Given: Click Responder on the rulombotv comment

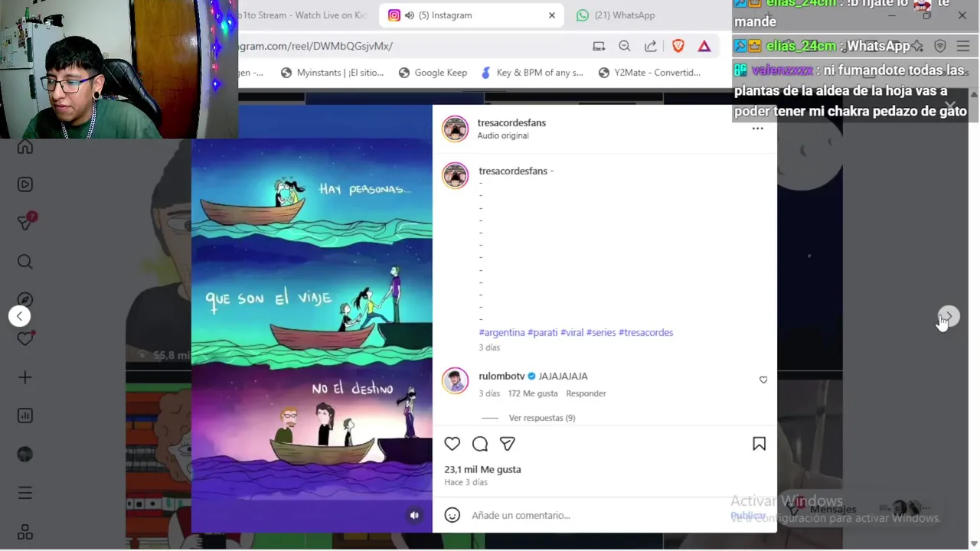Looking at the screenshot, I should [x=586, y=393].
